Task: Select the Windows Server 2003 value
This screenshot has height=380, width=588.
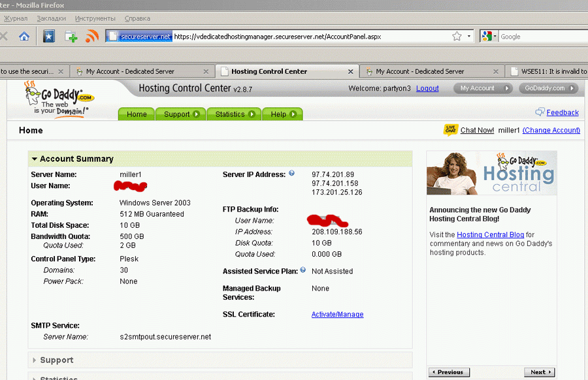Action: tap(155, 203)
